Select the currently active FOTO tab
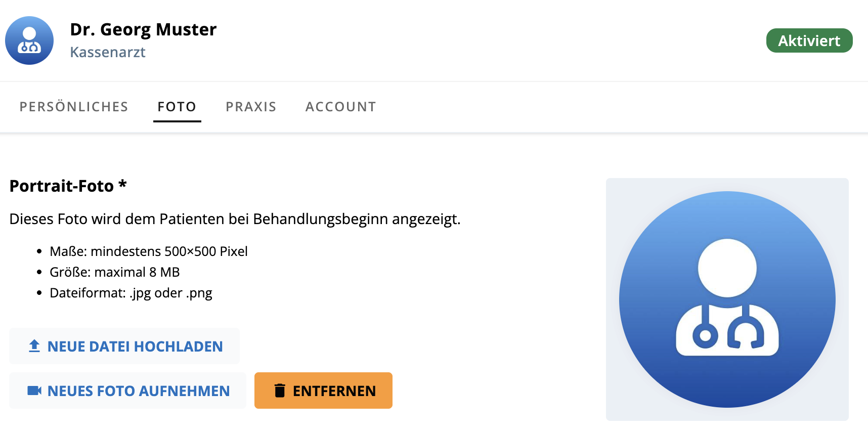Image resolution: width=868 pixels, height=433 pixels. tap(177, 107)
